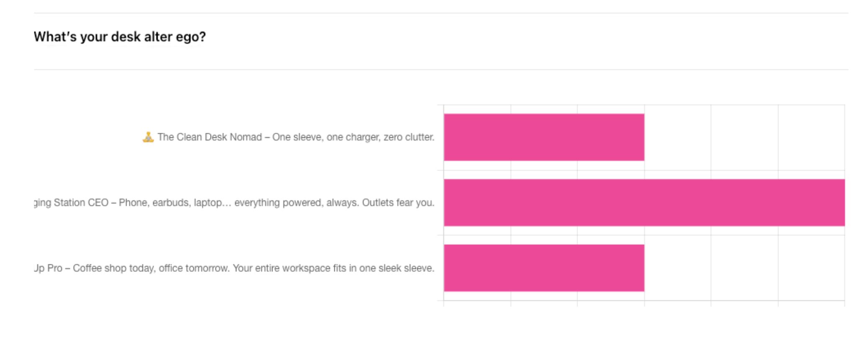Click the Clean Desk Nomad pink bar

point(544,137)
